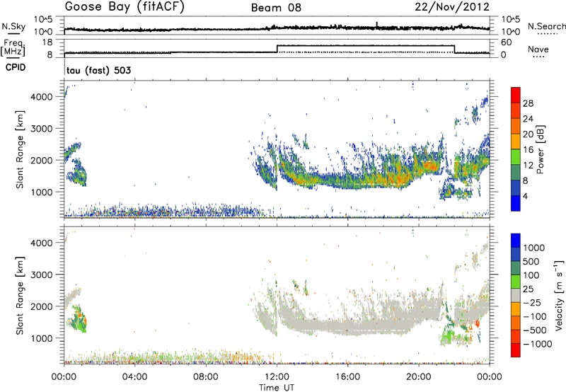Click the '12:00' time tick label
The image size is (566, 392).
coord(277,377)
